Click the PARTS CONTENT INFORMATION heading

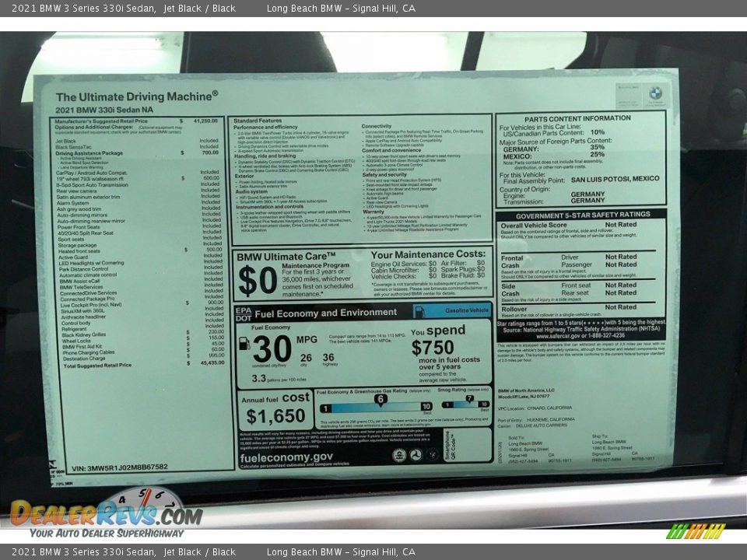(577, 118)
